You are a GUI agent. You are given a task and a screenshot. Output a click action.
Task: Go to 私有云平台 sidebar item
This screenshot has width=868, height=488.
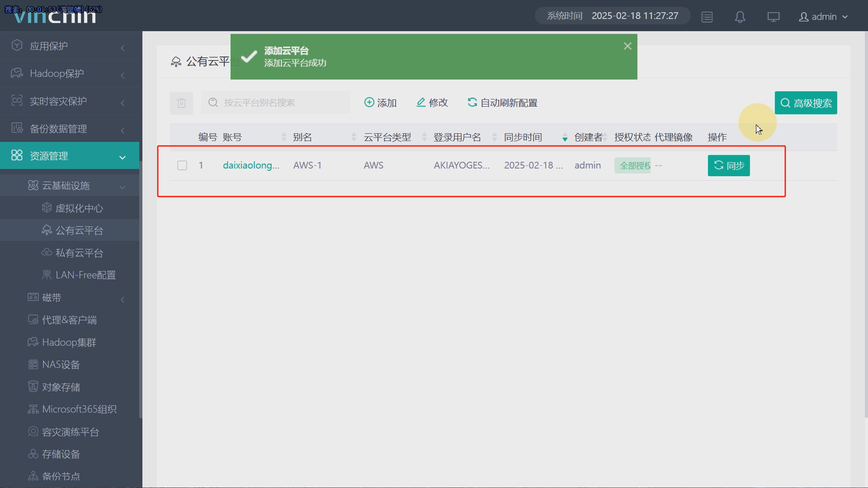point(79,253)
